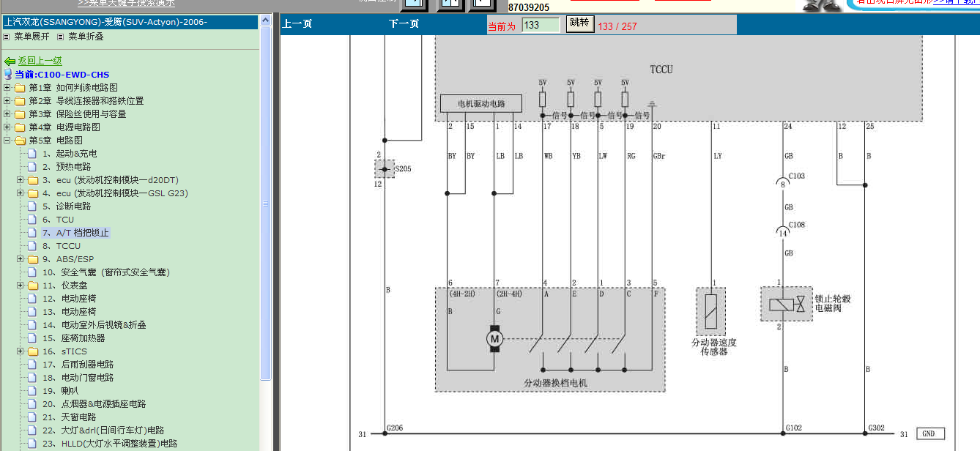This screenshot has width=980, height=451.
Task: Open 5、诊断电路 diagram
Action: coord(67,206)
